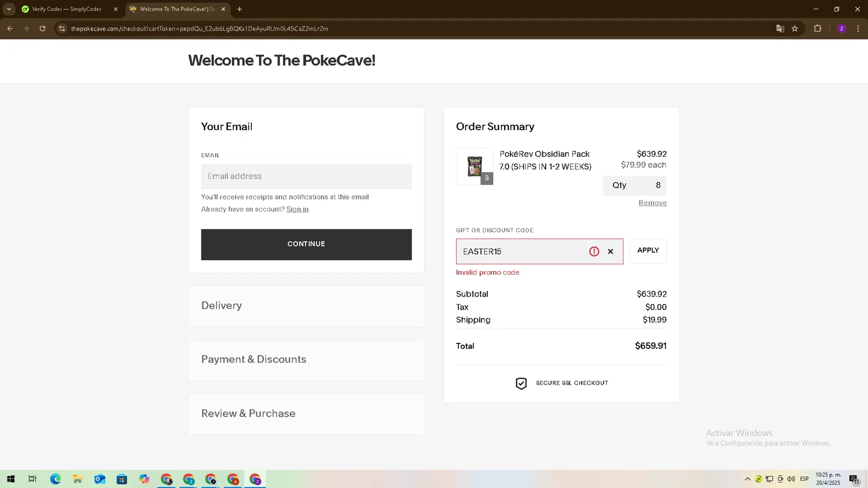Apply the discount code
868x488 pixels.
pos(648,251)
